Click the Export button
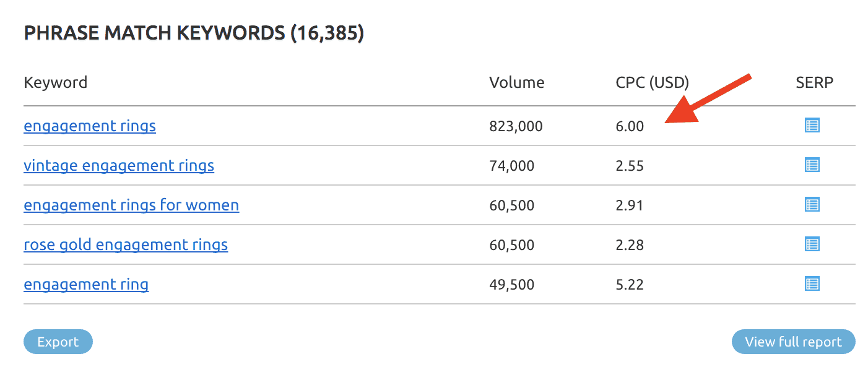This screenshot has height=375, width=868. tap(58, 341)
